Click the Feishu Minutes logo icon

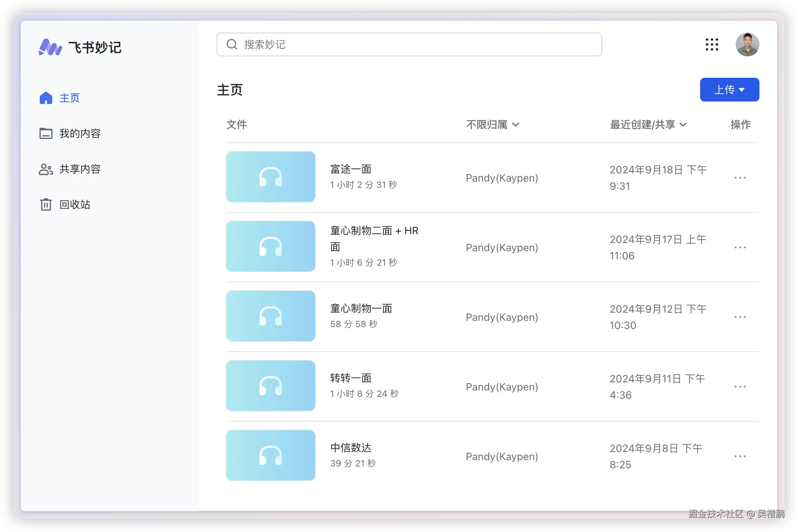[x=50, y=47]
